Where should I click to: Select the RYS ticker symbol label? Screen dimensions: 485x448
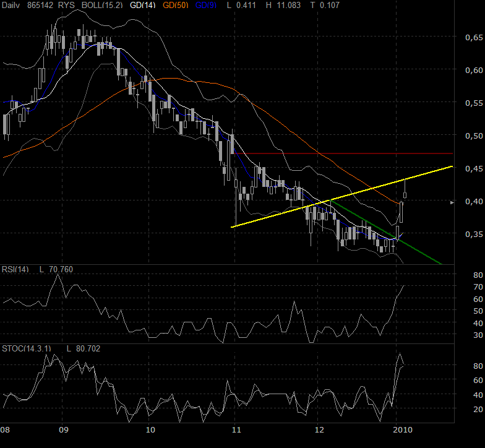[x=66, y=6]
